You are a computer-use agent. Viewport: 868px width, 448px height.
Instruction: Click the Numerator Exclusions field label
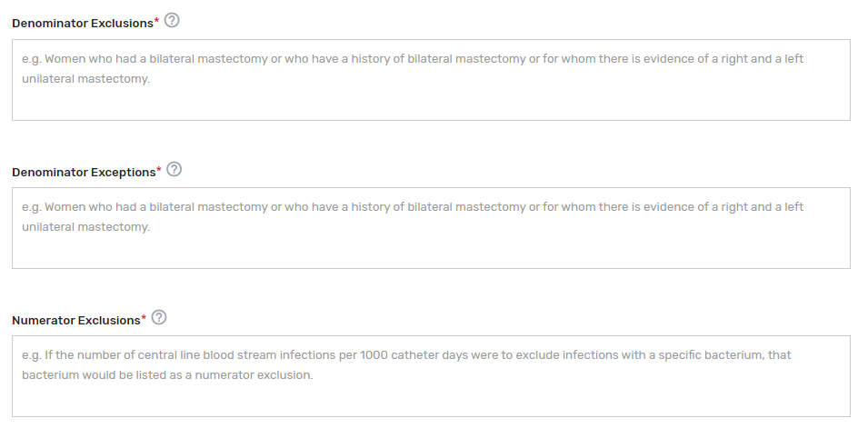point(75,320)
